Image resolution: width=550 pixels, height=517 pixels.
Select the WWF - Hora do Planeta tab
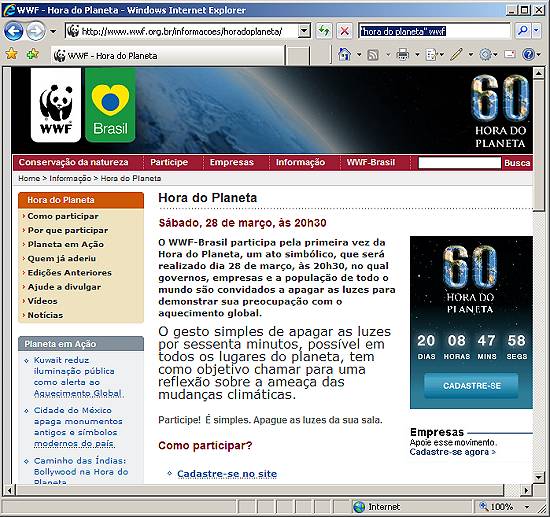tap(168, 55)
